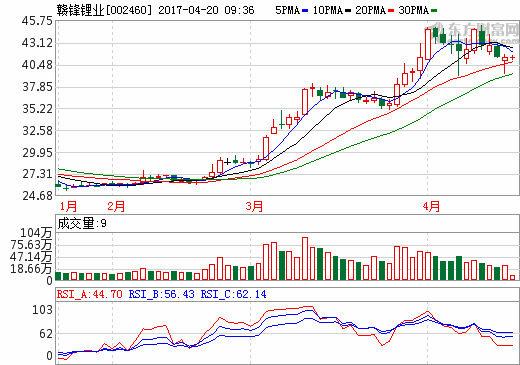Click the highest red candlestick in early April
Image resolution: width=520 pixels, height=365 pixels.
[428, 44]
